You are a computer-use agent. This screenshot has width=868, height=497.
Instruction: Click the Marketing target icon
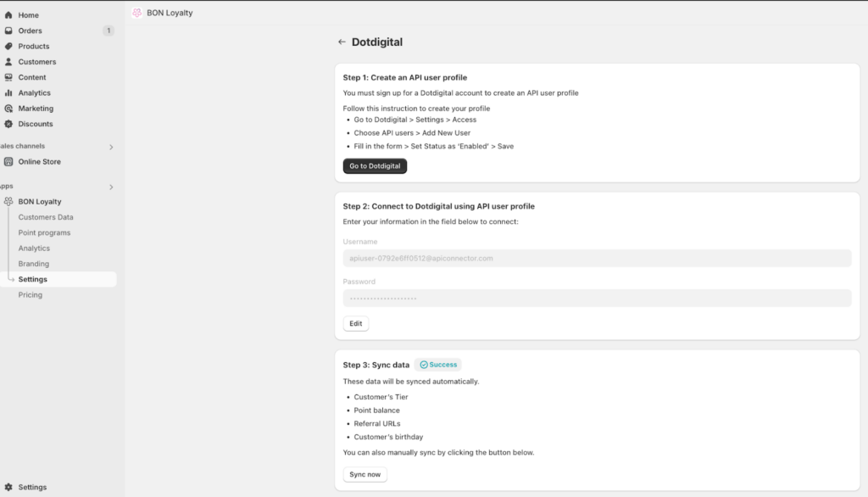(x=8, y=109)
